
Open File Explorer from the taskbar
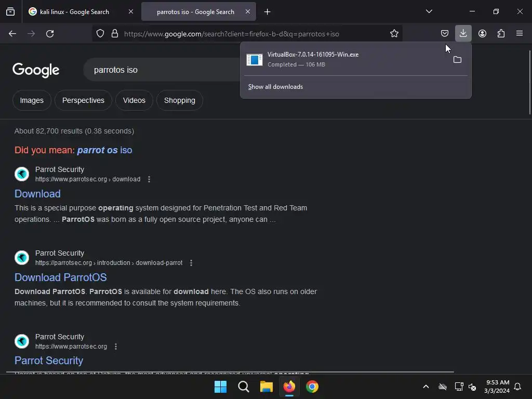267,387
